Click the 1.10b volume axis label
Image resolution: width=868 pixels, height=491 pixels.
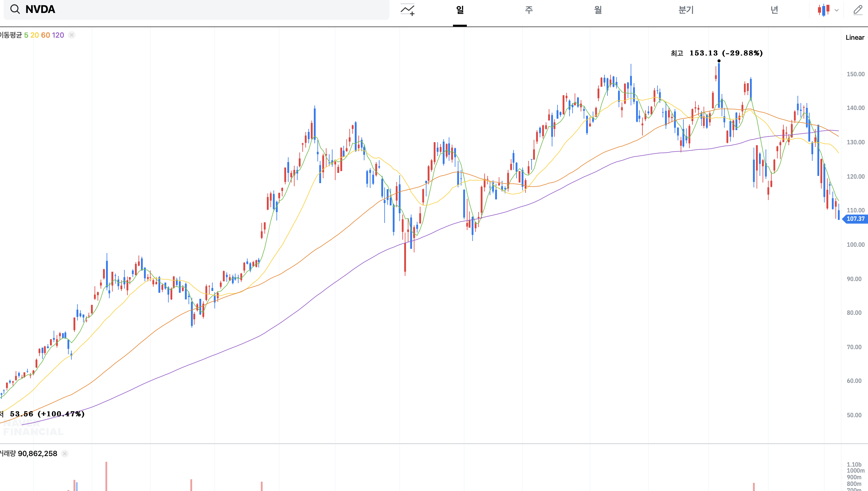(854, 464)
